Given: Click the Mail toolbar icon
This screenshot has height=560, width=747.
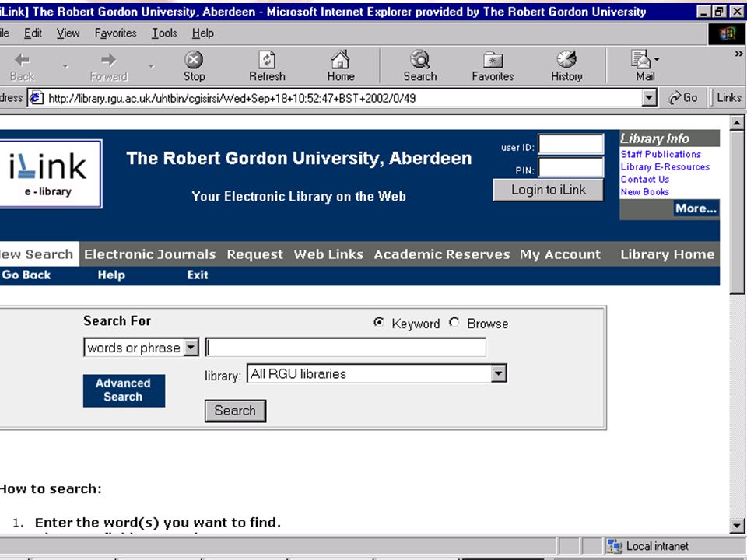Looking at the screenshot, I should [640, 60].
